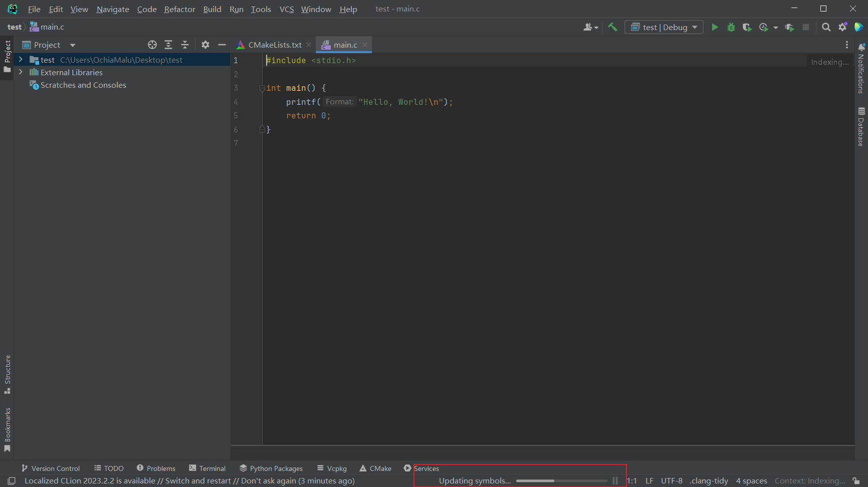Open the VCS menu
Screen dimensions: 868x487
287,9
